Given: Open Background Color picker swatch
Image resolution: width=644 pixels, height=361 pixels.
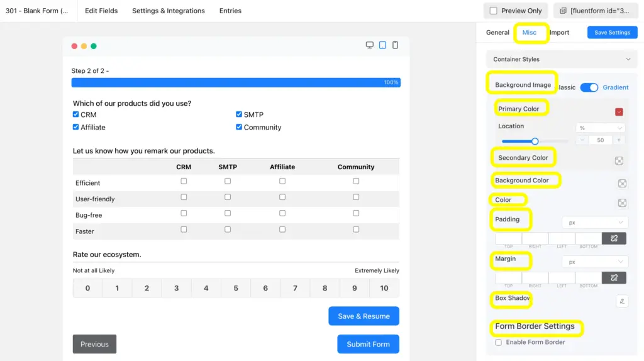Looking at the screenshot, I should pyautogui.click(x=622, y=183).
